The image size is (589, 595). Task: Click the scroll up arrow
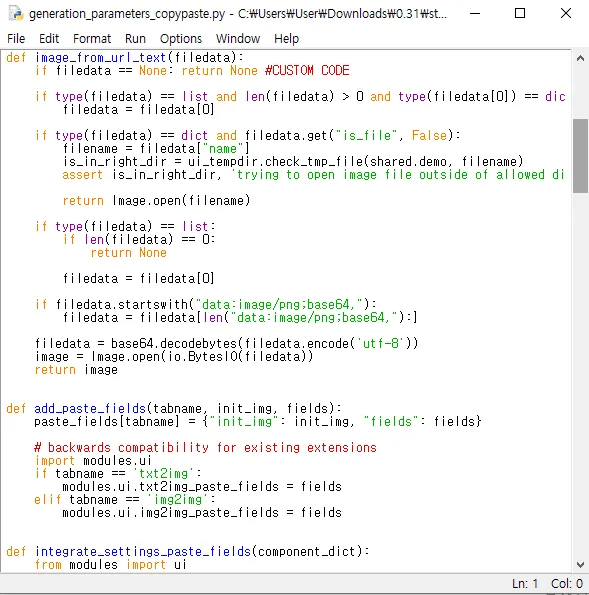point(580,58)
